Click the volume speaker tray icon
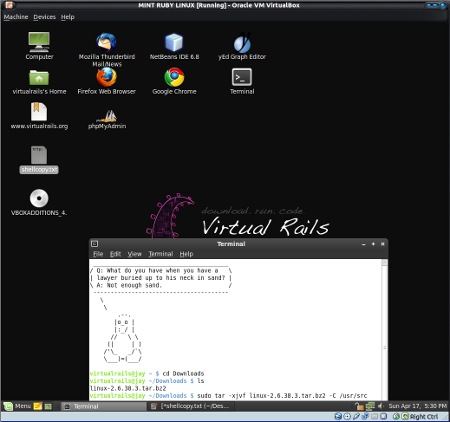Screen dimensions: 450x422 [381, 406]
